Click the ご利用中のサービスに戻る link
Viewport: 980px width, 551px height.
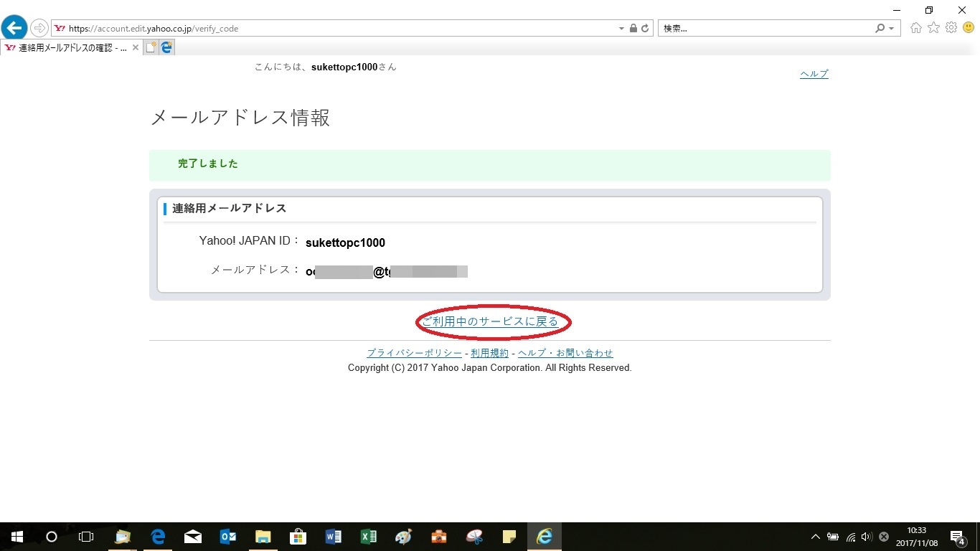(490, 321)
